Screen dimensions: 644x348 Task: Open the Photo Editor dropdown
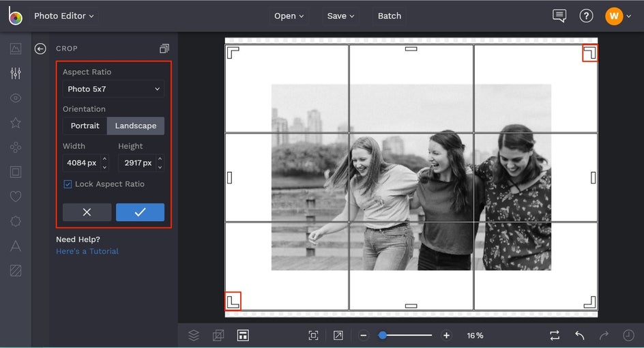(63, 16)
